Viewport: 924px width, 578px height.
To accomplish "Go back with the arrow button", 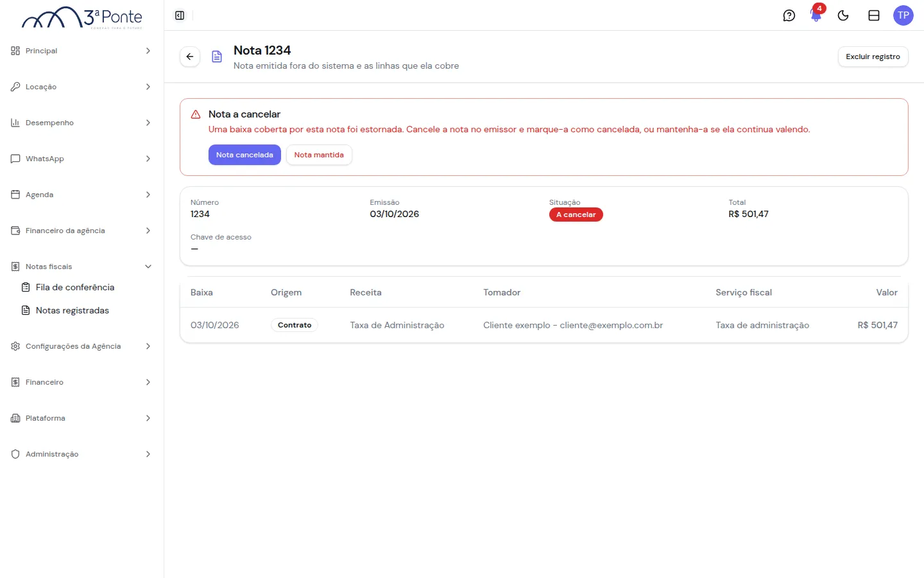I will click(x=190, y=57).
